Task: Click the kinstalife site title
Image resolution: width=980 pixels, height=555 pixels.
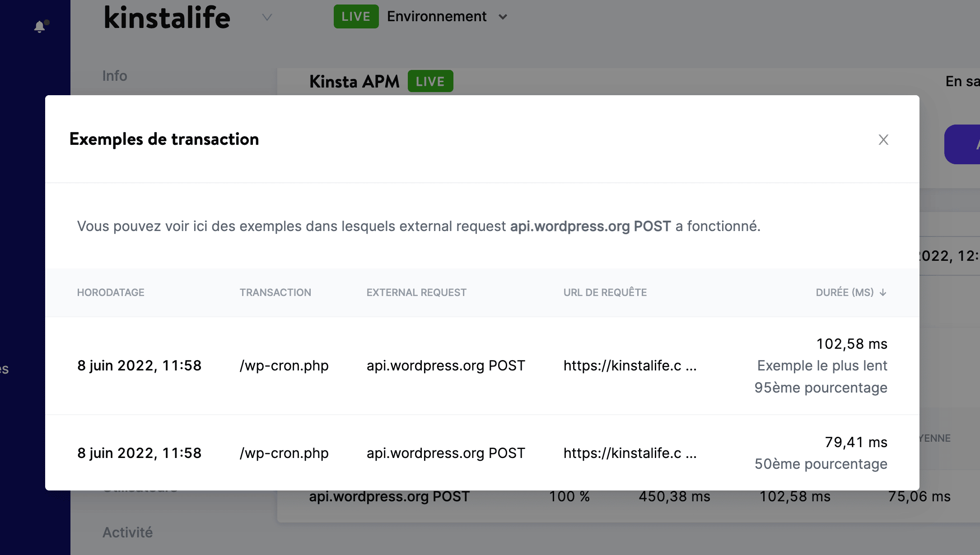Action: 167,18
